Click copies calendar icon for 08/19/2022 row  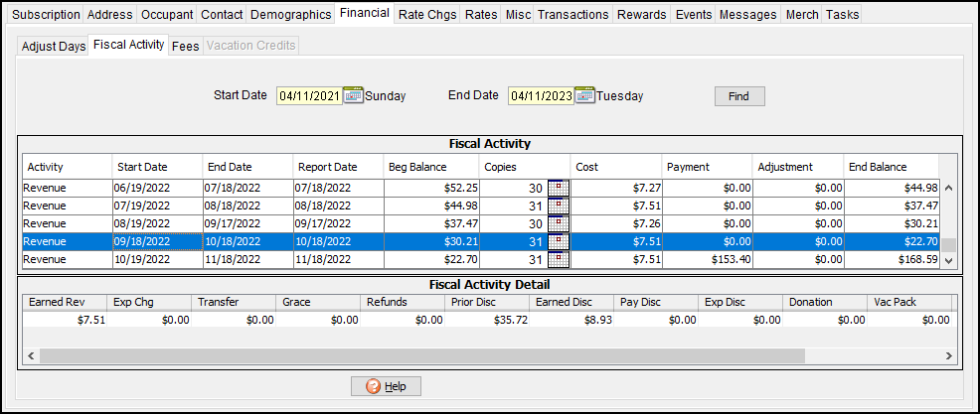(559, 224)
